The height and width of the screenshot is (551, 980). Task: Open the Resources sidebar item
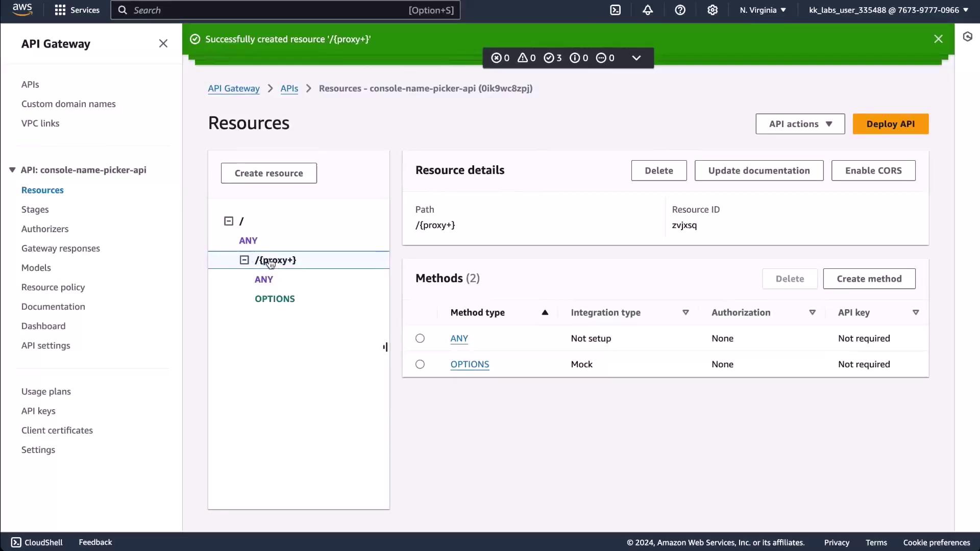(42, 190)
